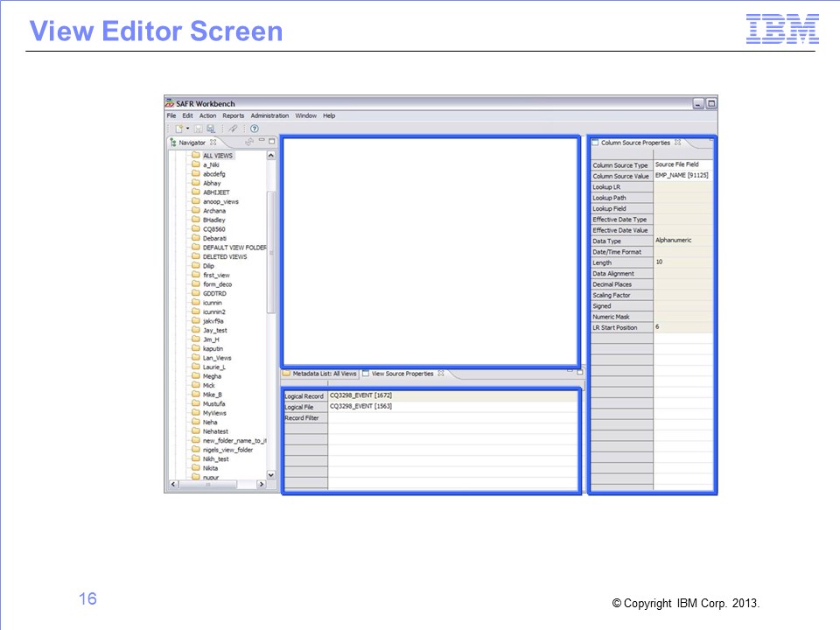Select the CQ8560 folder
The width and height of the screenshot is (840, 630).
[x=213, y=229]
